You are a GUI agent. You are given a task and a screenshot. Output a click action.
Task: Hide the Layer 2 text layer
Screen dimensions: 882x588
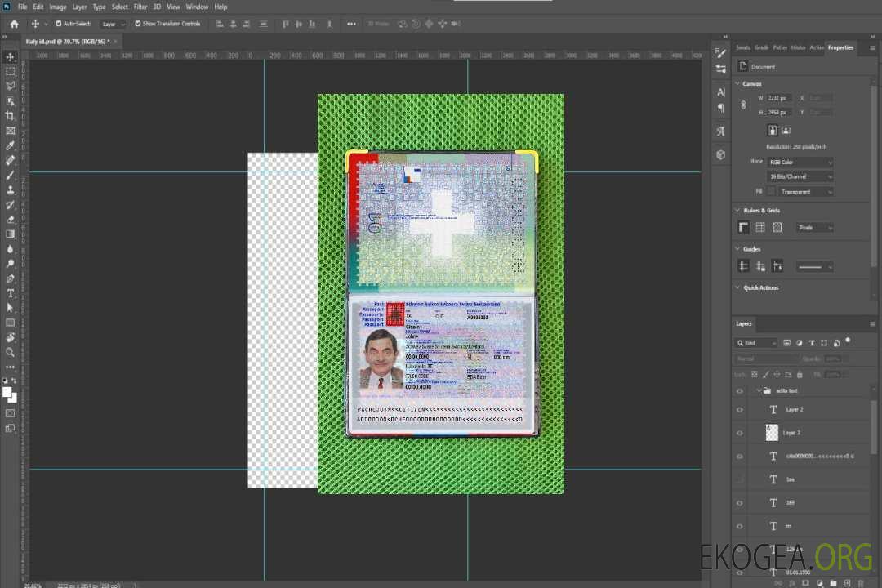(740, 410)
